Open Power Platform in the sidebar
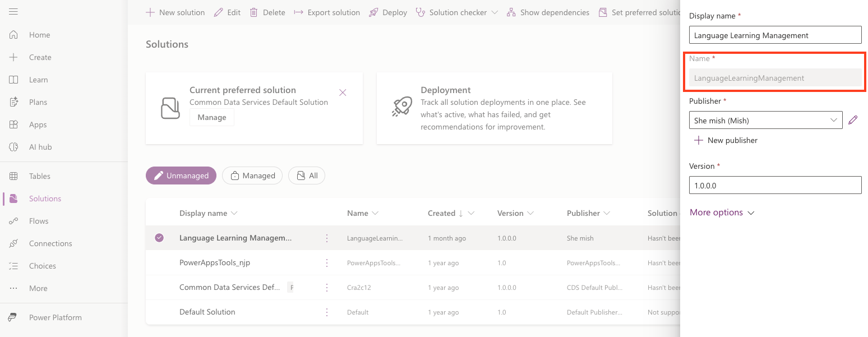 point(55,317)
